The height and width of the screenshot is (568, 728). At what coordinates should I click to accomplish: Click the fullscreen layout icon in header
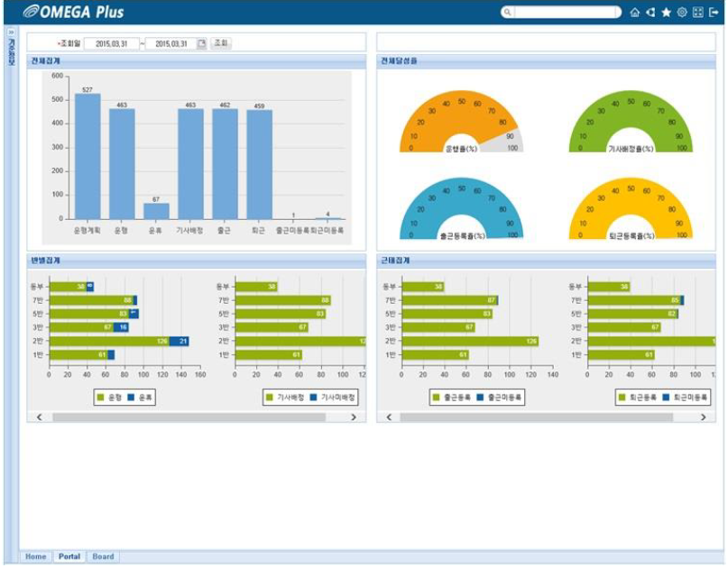(x=697, y=13)
